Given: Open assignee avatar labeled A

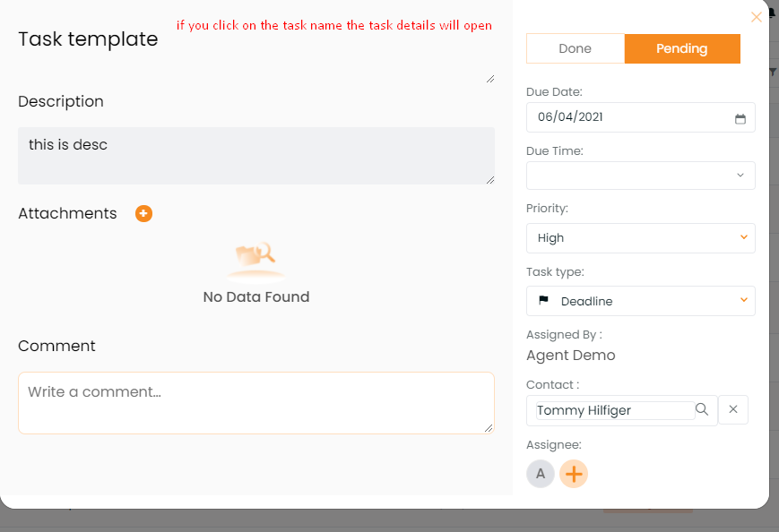Looking at the screenshot, I should [x=541, y=474].
